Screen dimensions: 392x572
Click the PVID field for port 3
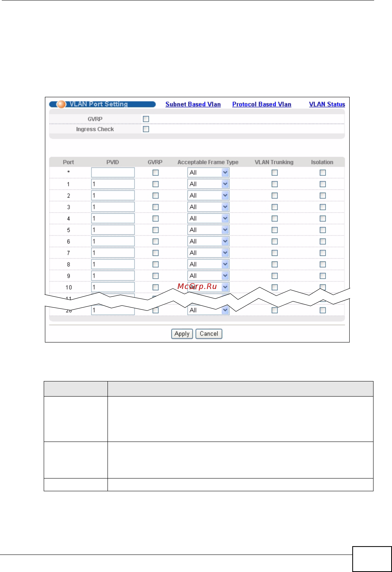(x=113, y=207)
